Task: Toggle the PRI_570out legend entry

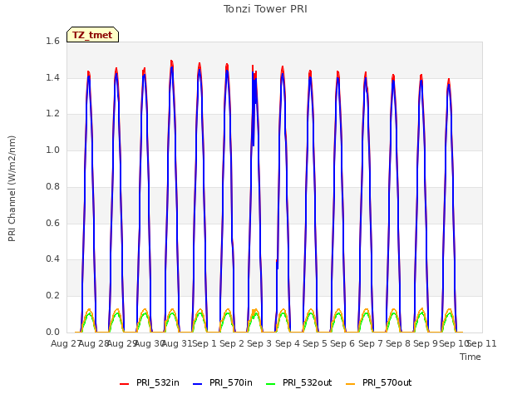Action: pos(379,383)
